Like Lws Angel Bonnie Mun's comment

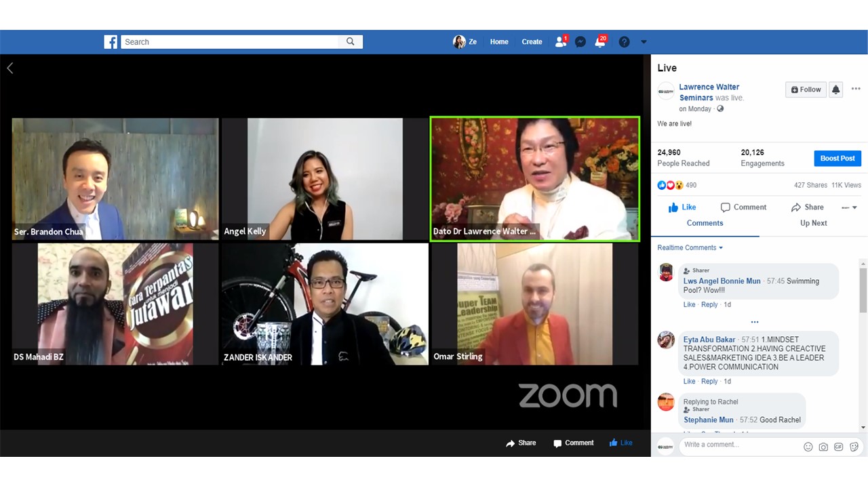(690, 305)
